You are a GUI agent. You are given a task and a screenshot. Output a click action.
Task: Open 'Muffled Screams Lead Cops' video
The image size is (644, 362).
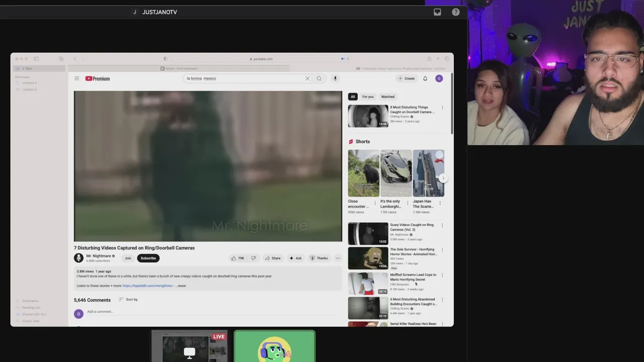click(368, 283)
